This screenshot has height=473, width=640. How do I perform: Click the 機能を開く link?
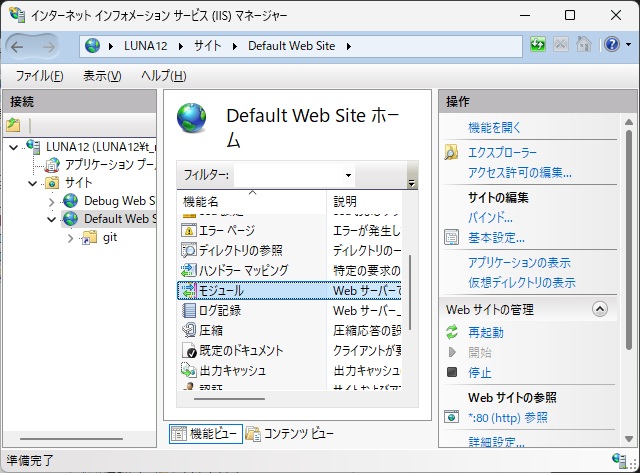pyautogui.click(x=494, y=128)
